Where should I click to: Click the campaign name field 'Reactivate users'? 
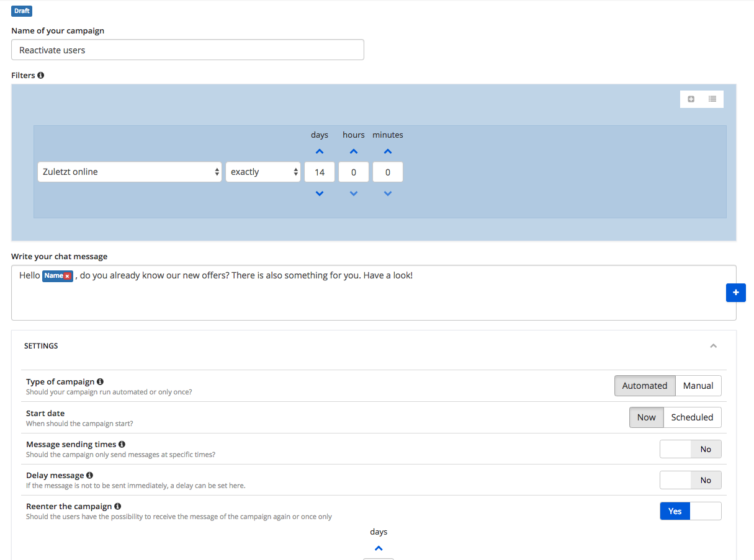[x=187, y=50]
